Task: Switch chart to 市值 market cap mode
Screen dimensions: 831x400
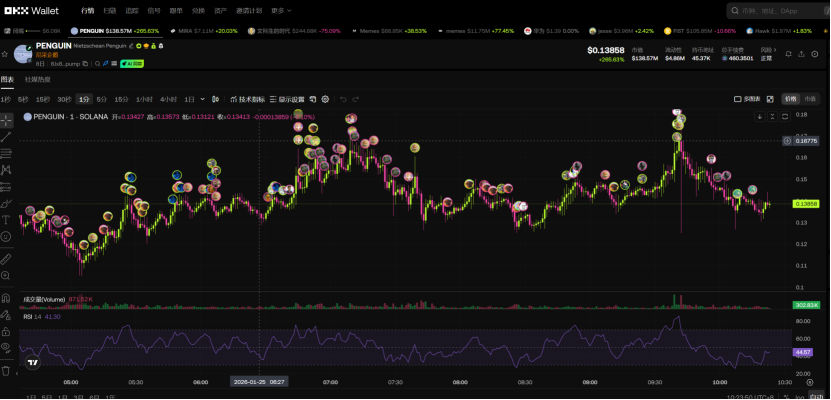Action: 810,99
